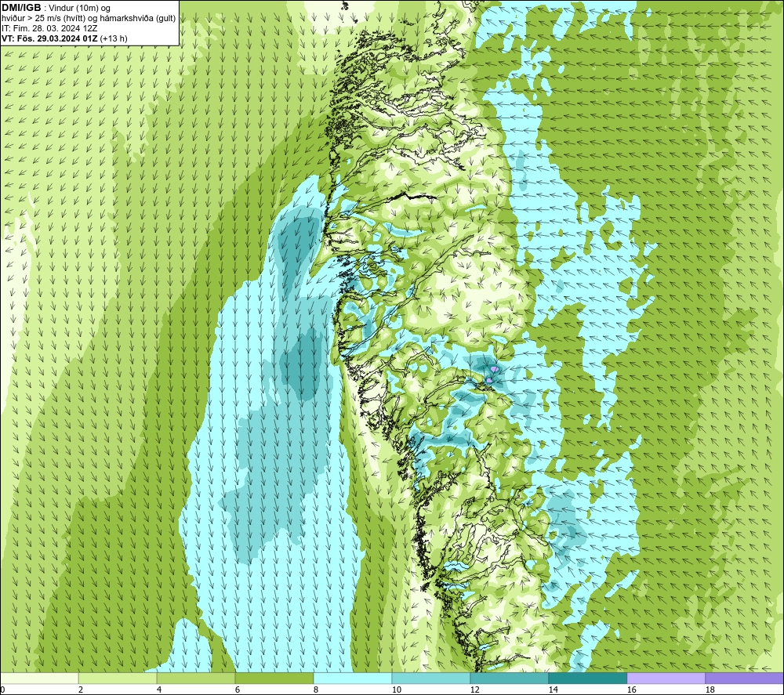Click the title line "DMI/IGB : Vindur (10m) og"
The height and width of the screenshot is (695, 784).
(56, 8)
